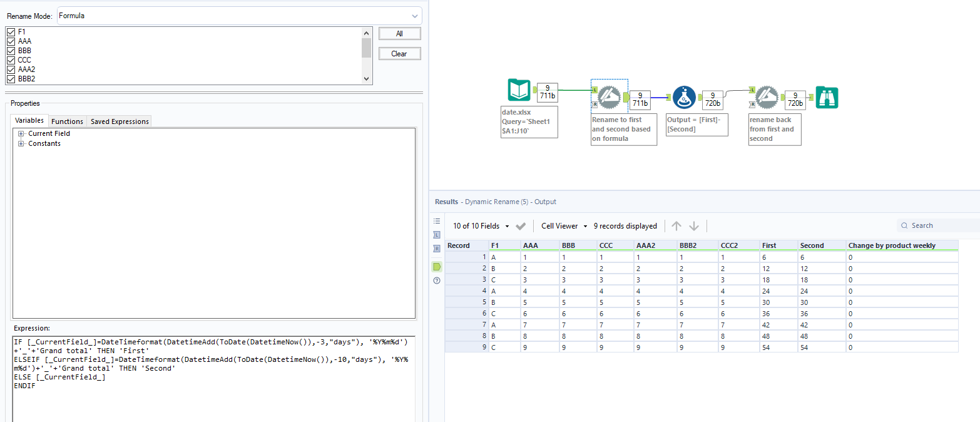Select the 'rename back' Dynamic Rename tool
Screen dimensions: 980x422
pos(765,97)
